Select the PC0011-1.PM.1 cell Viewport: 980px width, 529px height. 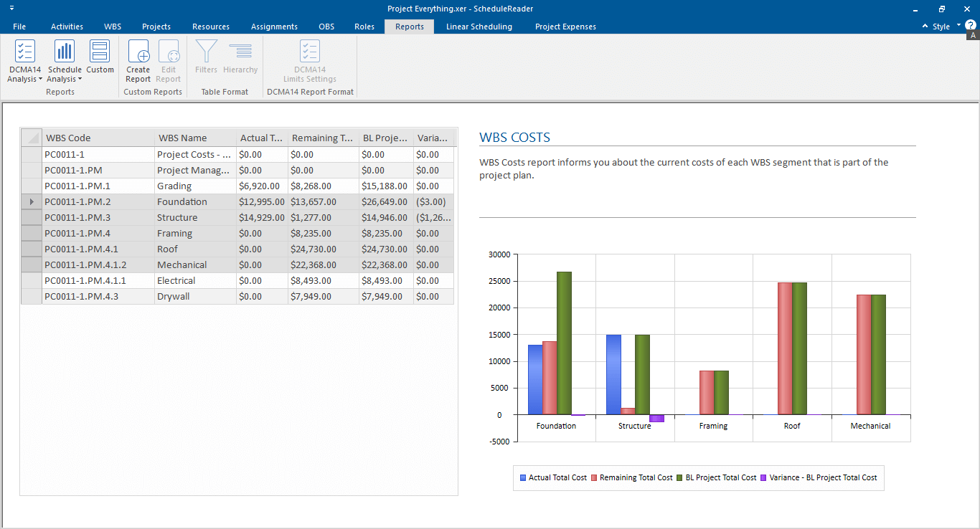click(x=98, y=186)
